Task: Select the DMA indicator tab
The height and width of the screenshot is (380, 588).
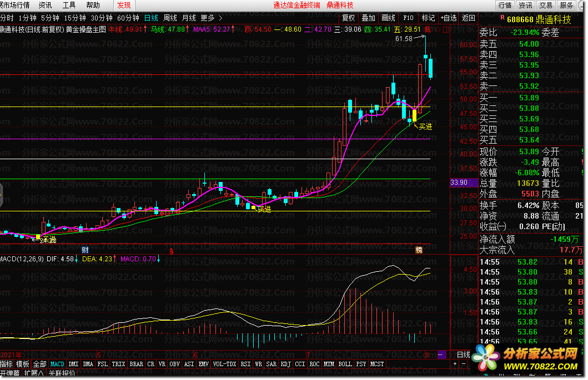Action: pos(88,364)
